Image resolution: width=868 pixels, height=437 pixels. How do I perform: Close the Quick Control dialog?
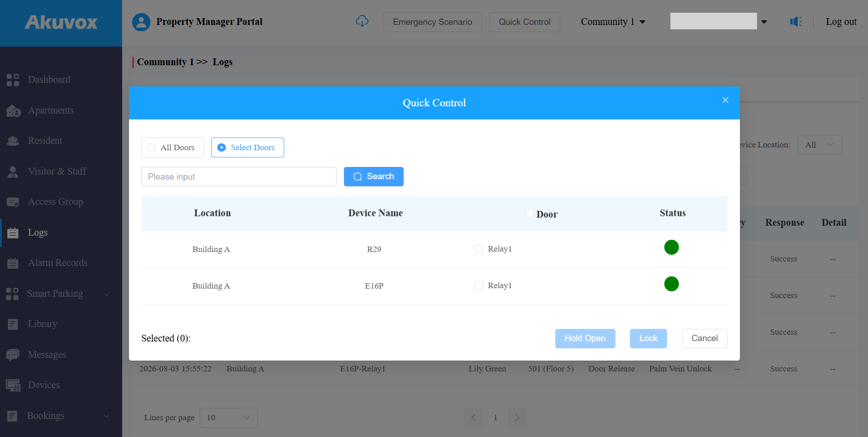coord(725,100)
